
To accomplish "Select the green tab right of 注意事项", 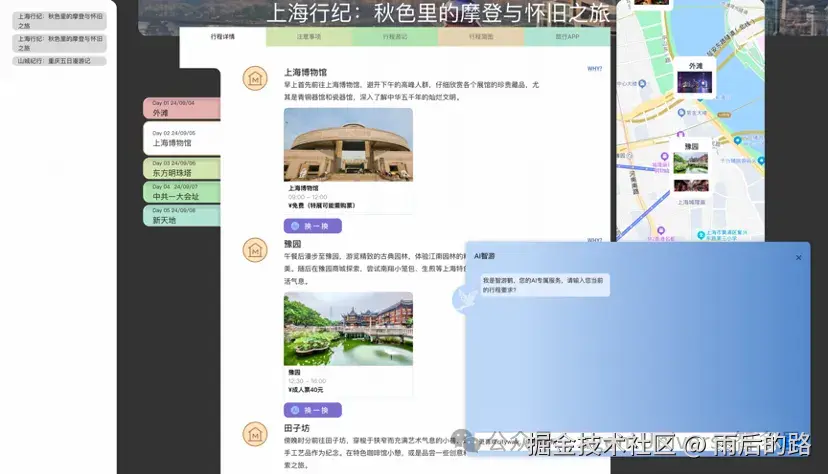I will tap(395, 37).
